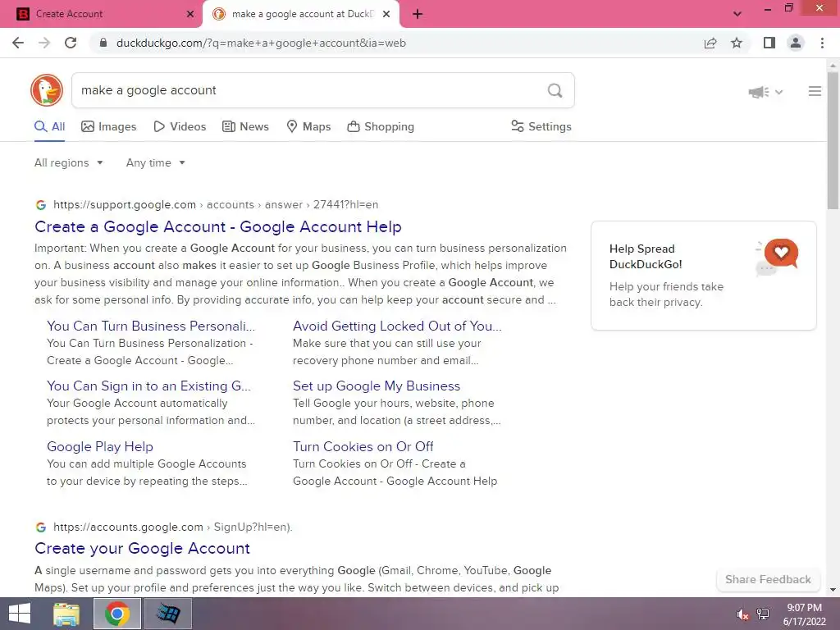Click the browser forward arrow
Image resolution: width=840 pixels, height=630 pixels.
pos(44,43)
